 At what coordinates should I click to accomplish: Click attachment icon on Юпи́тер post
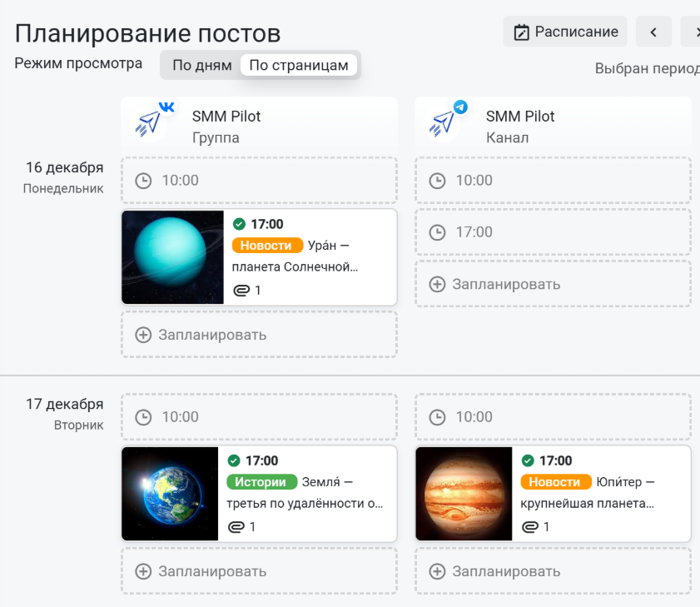tap(530, 527)
